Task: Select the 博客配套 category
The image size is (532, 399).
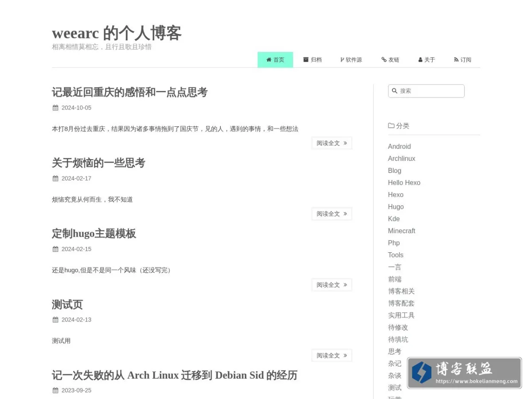Action: pos(401,303)
